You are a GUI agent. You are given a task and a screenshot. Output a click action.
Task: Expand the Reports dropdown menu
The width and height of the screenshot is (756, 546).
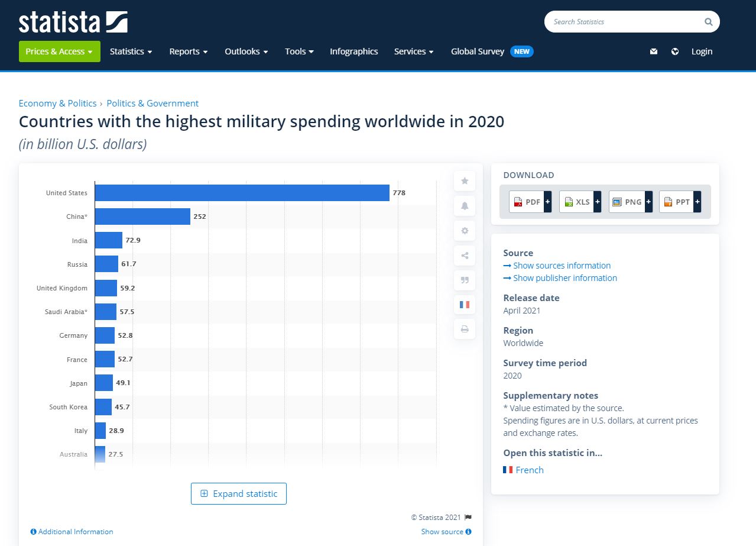[x=188, y=51]
